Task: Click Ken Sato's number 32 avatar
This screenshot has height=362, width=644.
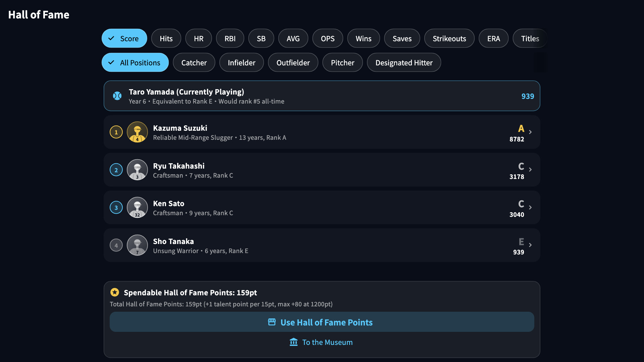Action: (x=137, y=207)
